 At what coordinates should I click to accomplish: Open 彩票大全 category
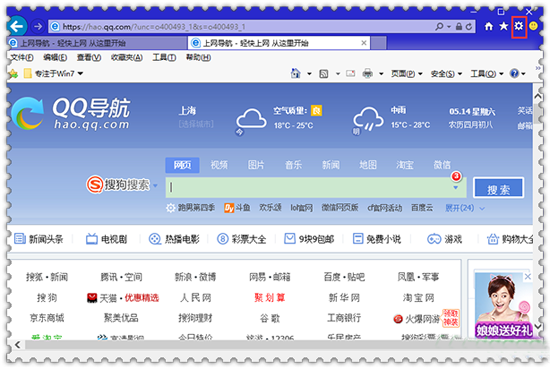(x=241, y=239)
